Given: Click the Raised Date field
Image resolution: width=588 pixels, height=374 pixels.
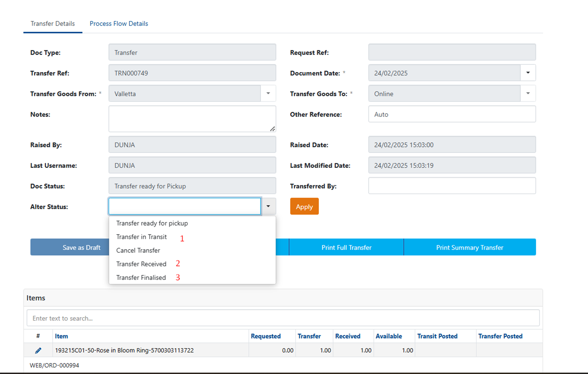Looking at the screenshot, I should 452,145.
